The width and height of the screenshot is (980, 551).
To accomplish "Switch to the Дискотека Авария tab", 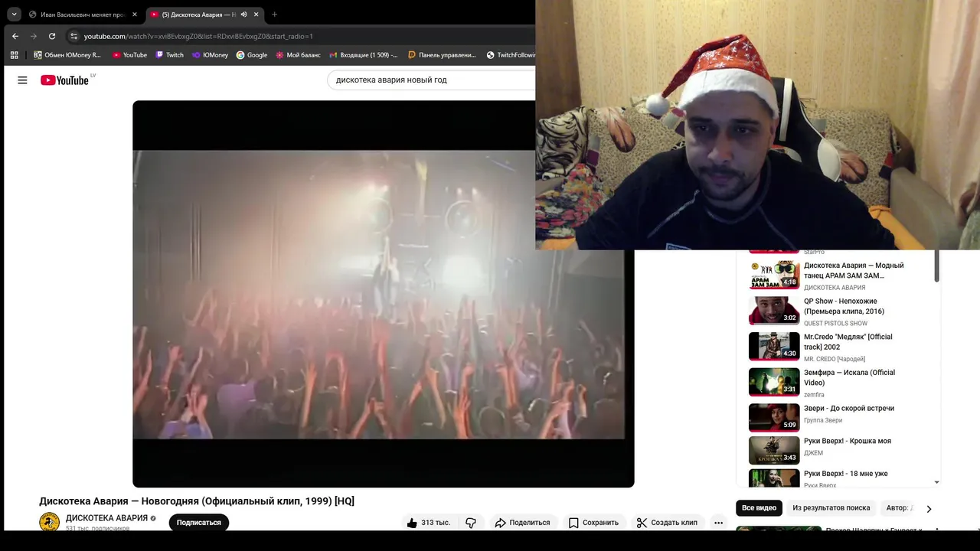I will pos(199,15).
